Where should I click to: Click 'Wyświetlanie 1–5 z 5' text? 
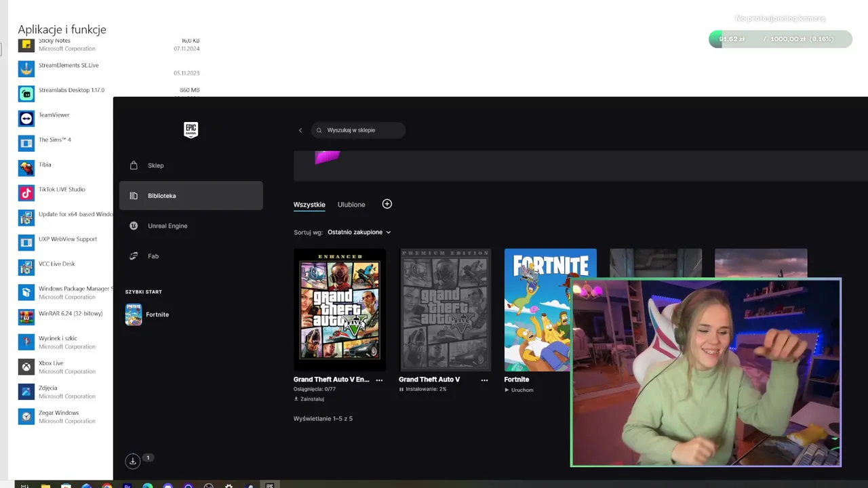click(x=323, y=419)
